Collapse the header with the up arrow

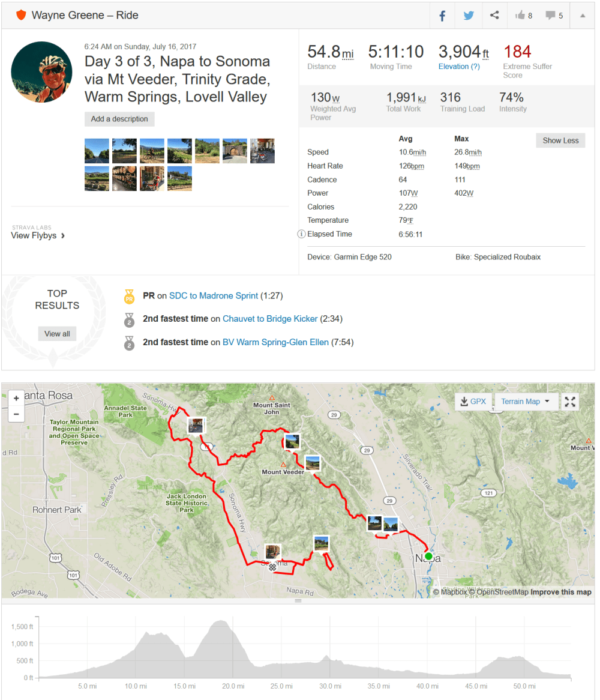point(583,16)
